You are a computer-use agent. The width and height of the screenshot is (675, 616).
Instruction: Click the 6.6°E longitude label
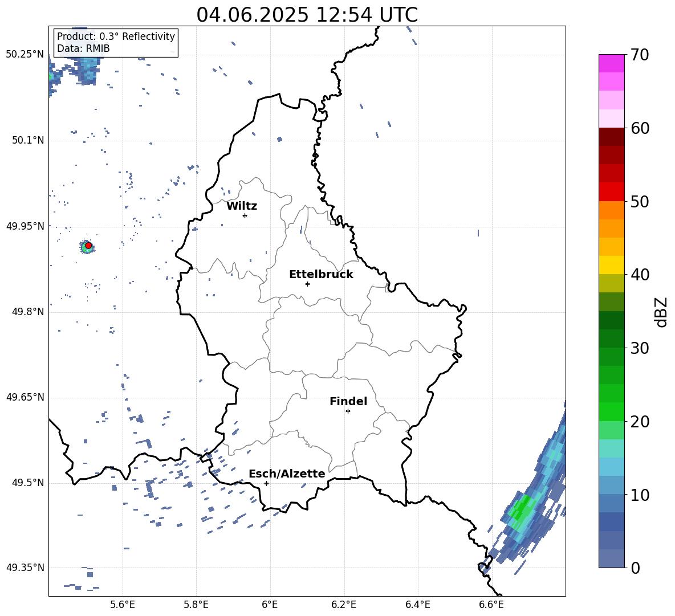pos(491,605)
